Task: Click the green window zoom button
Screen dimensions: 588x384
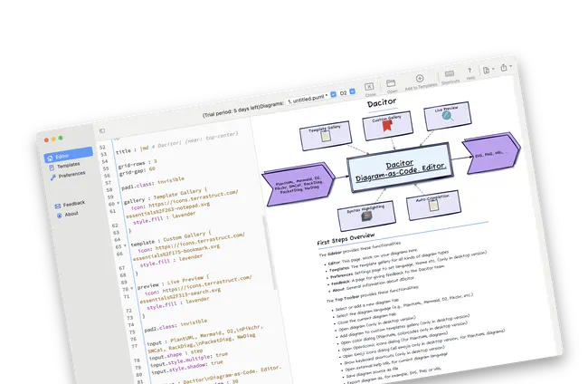Action: [x=61, y=138]
